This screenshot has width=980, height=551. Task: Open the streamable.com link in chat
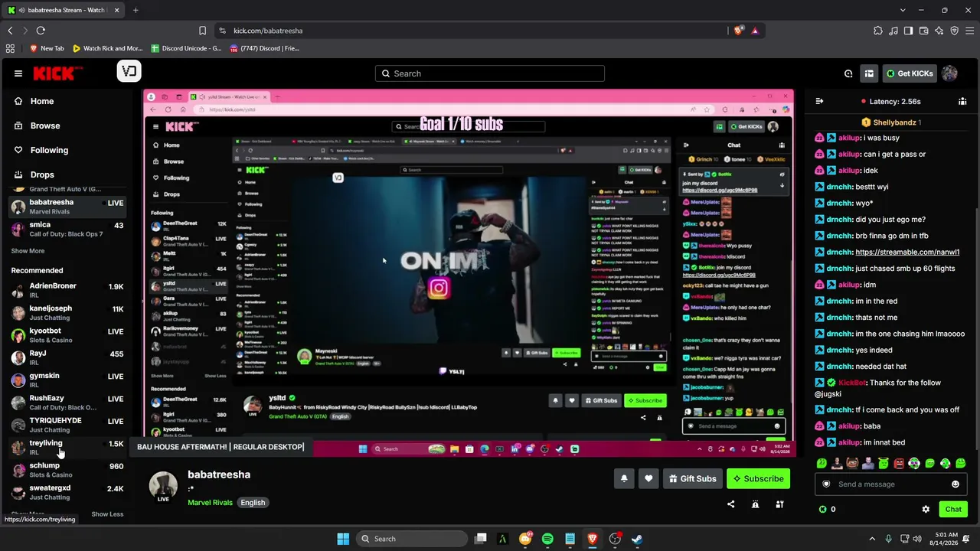pos(907,252)
